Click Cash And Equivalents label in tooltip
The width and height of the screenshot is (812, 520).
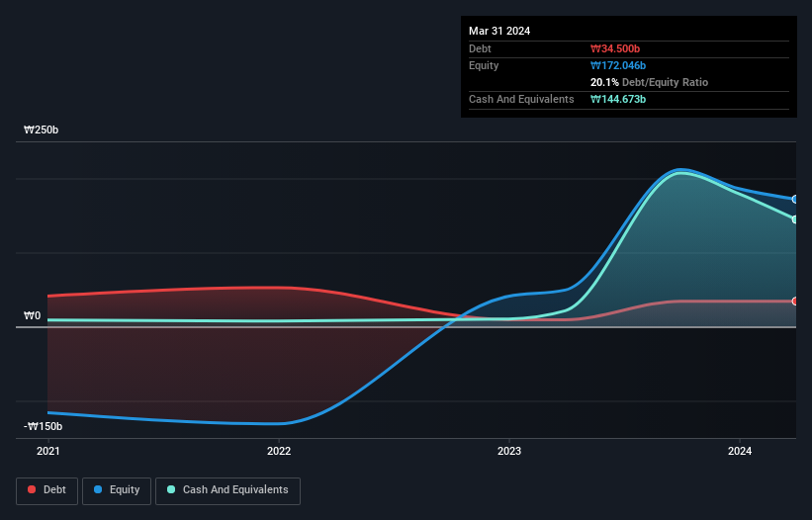[521, 99]
